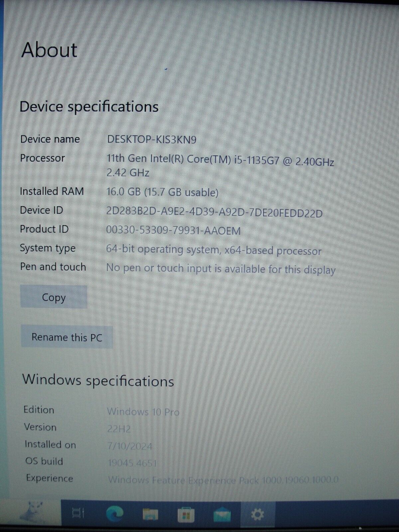Image resolution: width=399 pixels, height=532 pixels.
Task: Click the Device ID value text
Action: click(x=214, y=212)
